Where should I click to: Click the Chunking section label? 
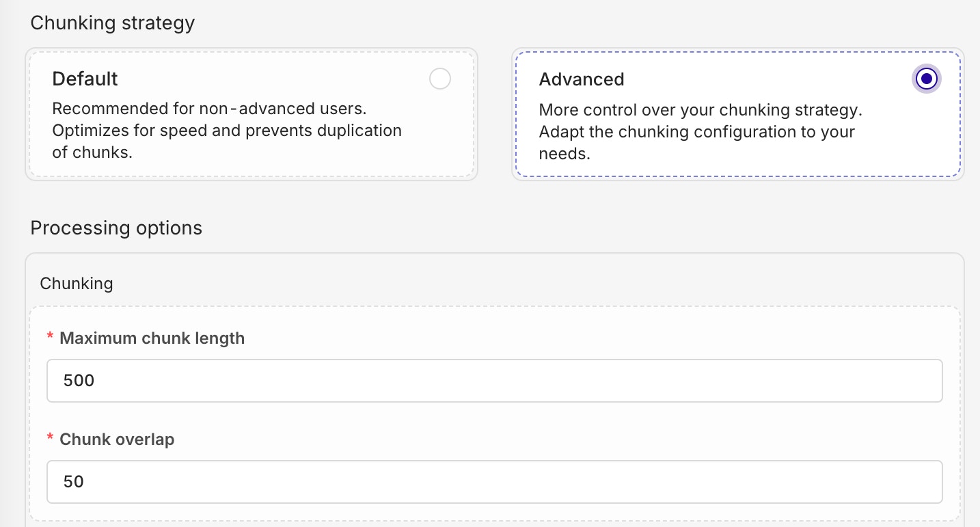(76, 283)
